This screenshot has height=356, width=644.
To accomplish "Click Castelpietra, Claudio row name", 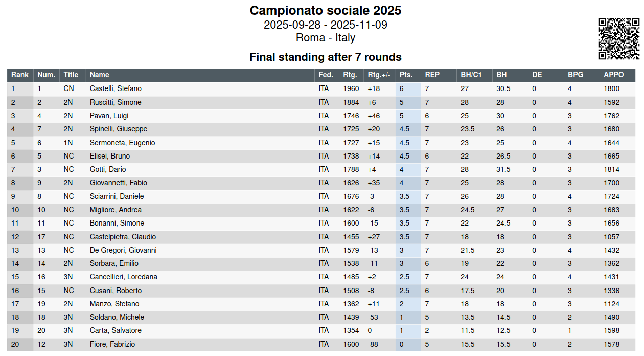I will pos(123,237).
